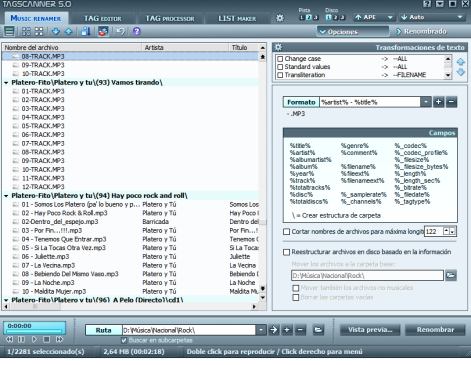Viewport: 471px width, 365px height.
Task: Switch to the TAG editor tab
Action: coord(103,19)
